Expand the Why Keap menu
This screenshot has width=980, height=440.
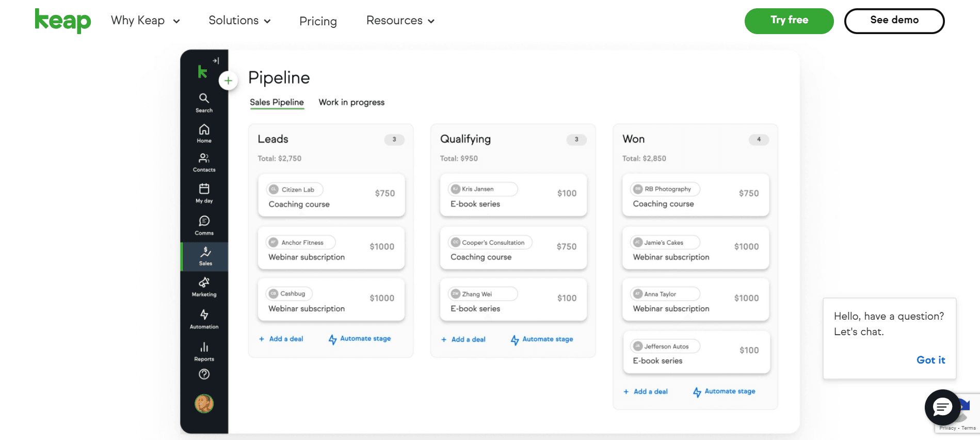click(x=146, y=21)
